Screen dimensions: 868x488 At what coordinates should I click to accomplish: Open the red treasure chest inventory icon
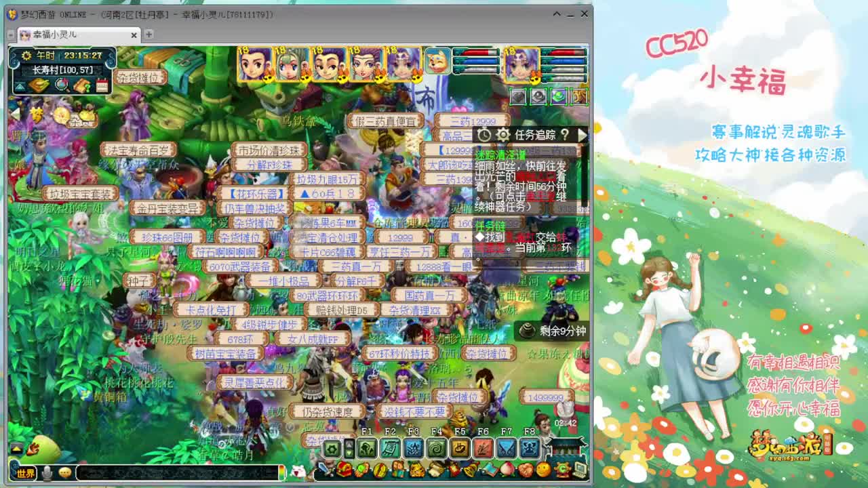click(x=344, y=470)
